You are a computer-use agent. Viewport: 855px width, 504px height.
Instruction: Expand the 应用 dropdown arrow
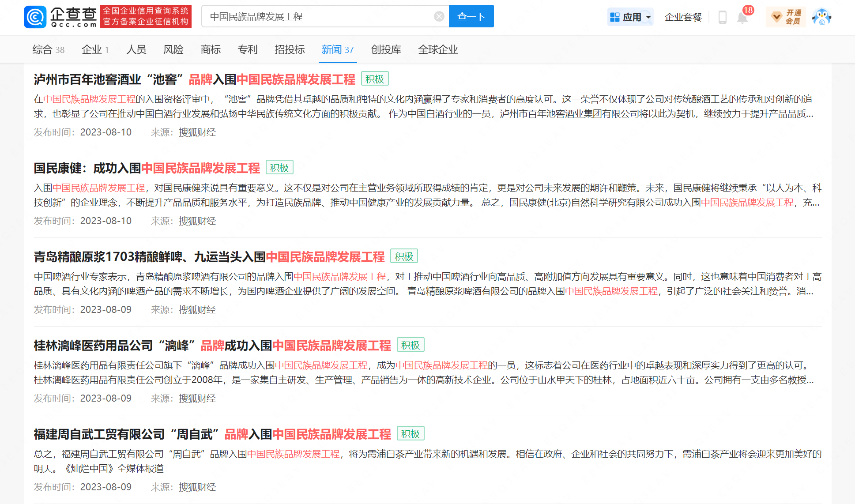coord(648,17)
